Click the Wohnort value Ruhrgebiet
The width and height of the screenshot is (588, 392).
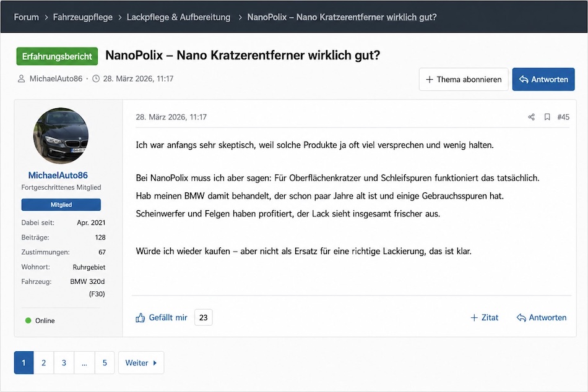(x=89, y=267)
